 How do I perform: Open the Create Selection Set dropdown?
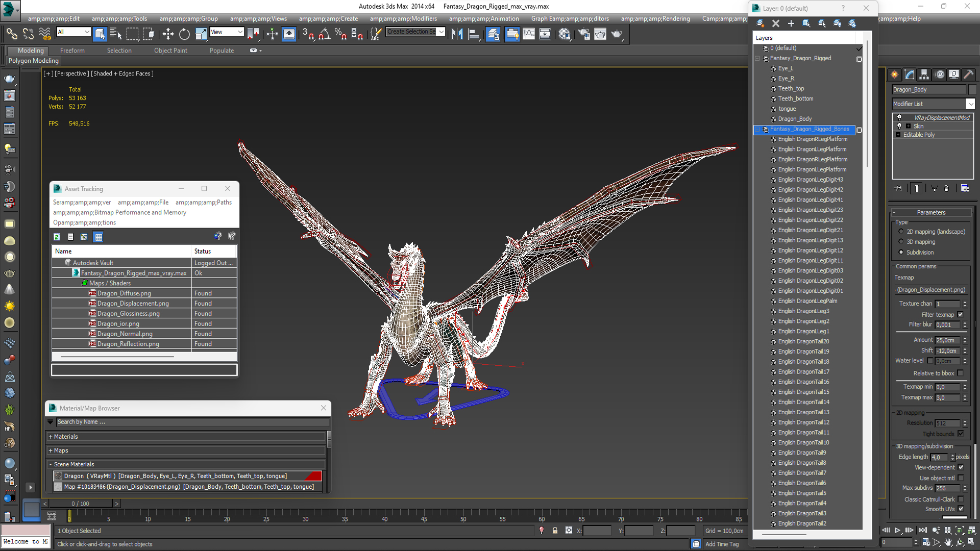[442, 32]
